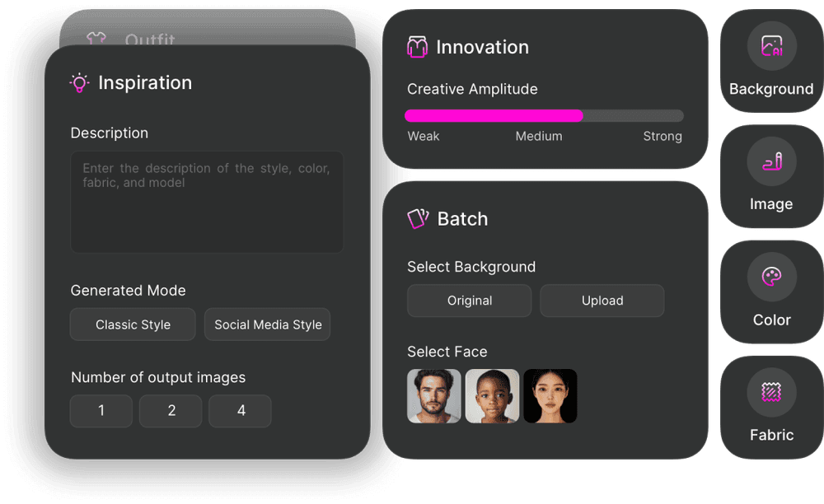Select the woman face on black background
Viewport: 824px width, 504px height.
[550, 396]
